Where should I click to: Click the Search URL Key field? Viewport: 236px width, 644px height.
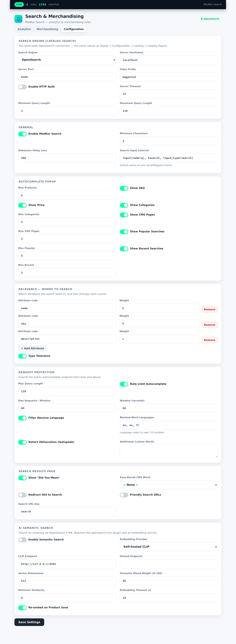point(67,511)
